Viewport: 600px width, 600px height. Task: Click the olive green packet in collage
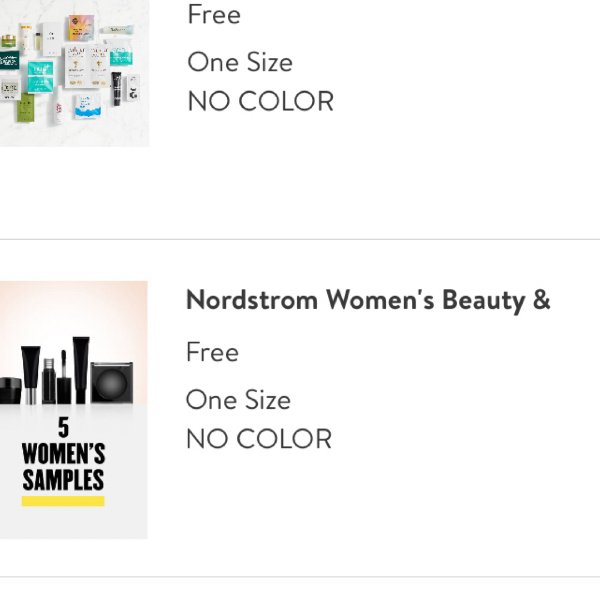26,107
